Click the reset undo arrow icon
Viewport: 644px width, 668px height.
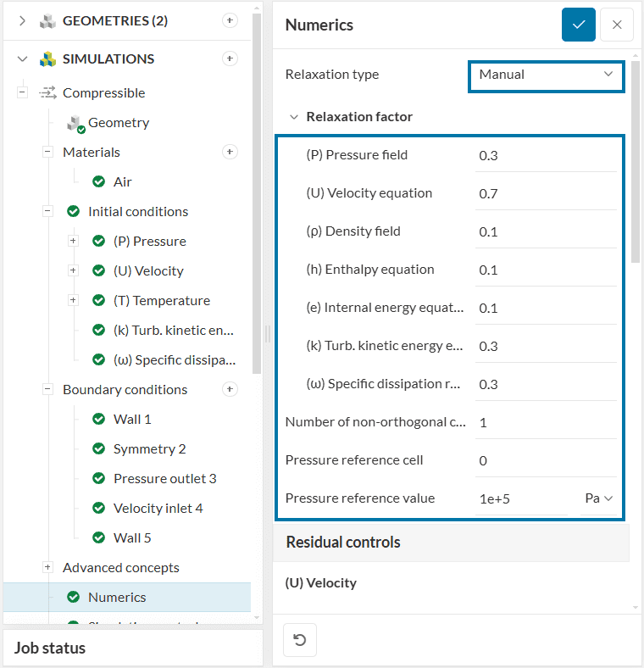pos(299,640)
